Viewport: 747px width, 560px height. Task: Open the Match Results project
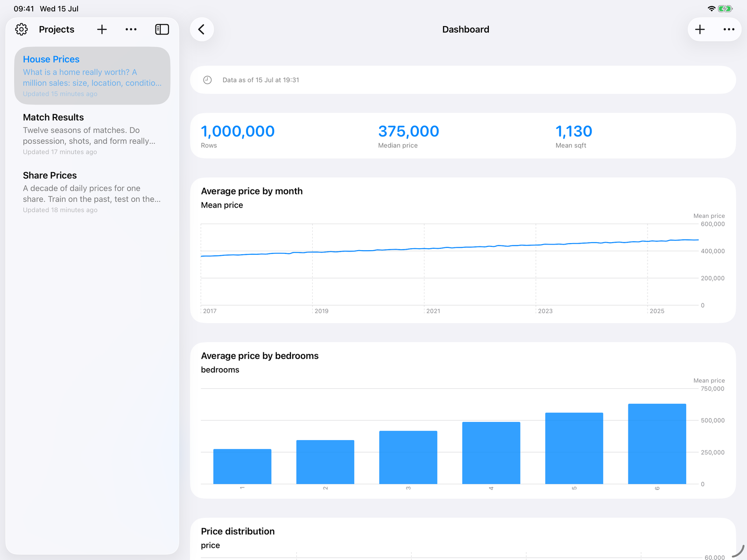pyautogui.click(x=92, y=133)
